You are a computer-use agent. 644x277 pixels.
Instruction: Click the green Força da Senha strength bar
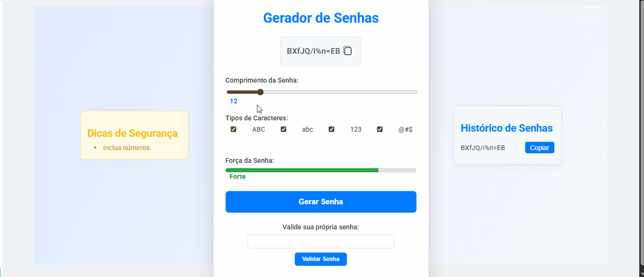tap(302, 170)
